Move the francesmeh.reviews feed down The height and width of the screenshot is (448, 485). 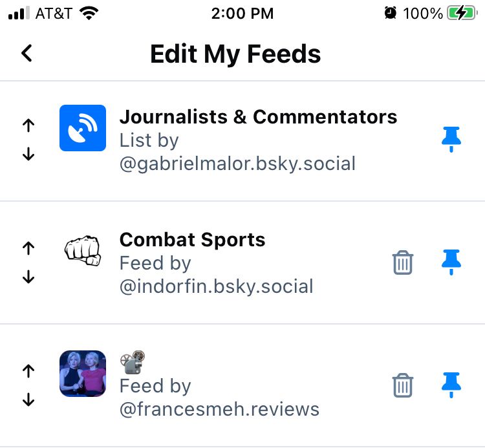tap(28, 400)
